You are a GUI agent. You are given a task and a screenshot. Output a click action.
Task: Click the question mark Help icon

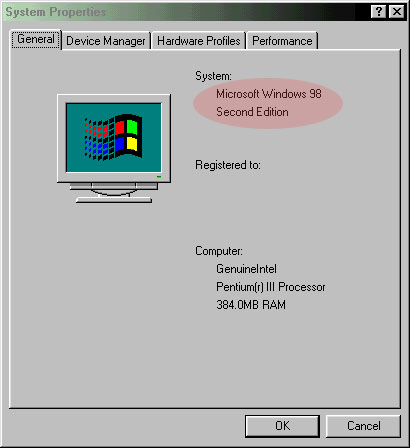[379, 12]
